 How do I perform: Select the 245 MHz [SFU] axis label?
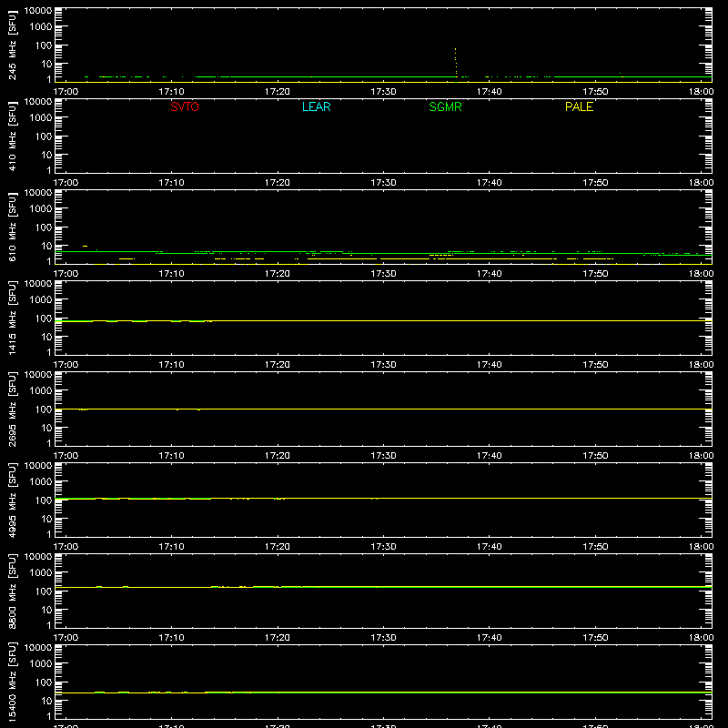tap(12, 45)
